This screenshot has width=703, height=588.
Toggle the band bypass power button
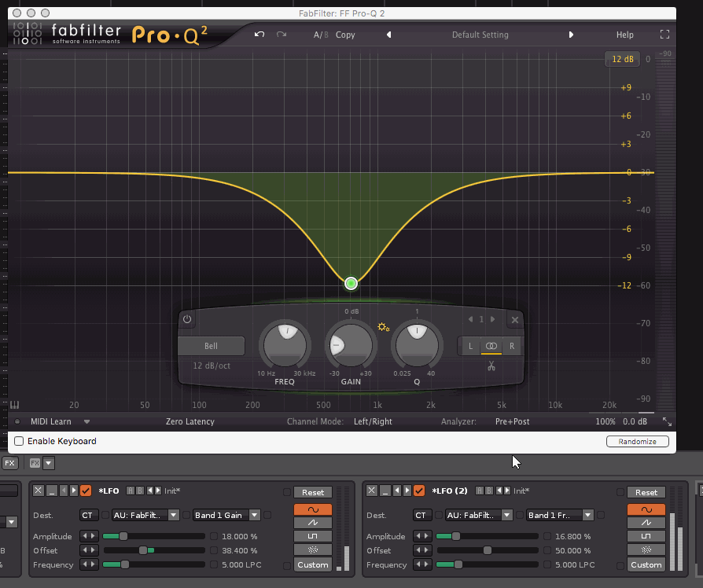coord(187,320)
